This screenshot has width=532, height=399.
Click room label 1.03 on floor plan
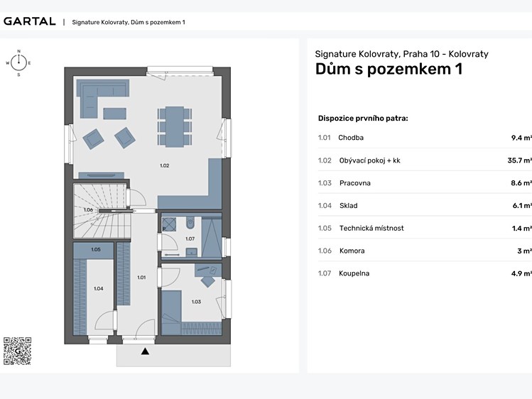pos(197,302)
